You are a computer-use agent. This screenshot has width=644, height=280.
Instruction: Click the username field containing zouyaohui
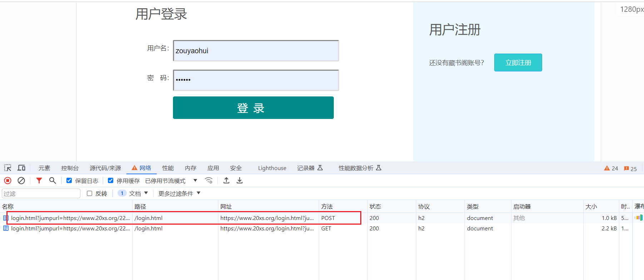coord(256,51)
